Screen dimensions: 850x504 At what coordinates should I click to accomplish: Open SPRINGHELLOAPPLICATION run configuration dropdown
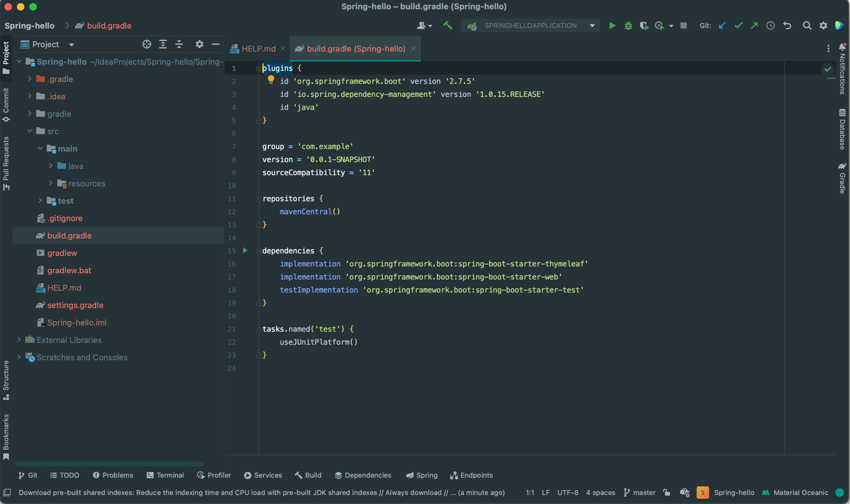pos(530,25)
